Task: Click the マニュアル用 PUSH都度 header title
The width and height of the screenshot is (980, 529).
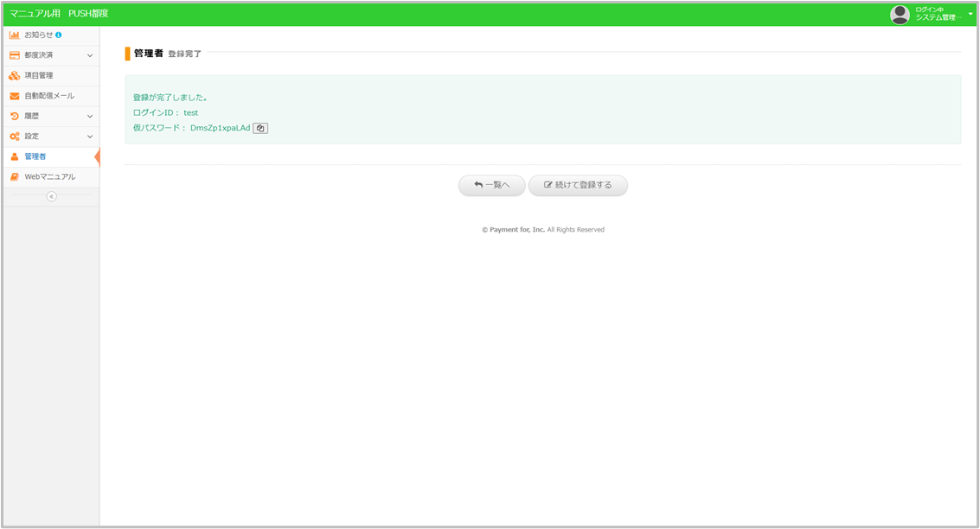Action: [x=59, y=14]
